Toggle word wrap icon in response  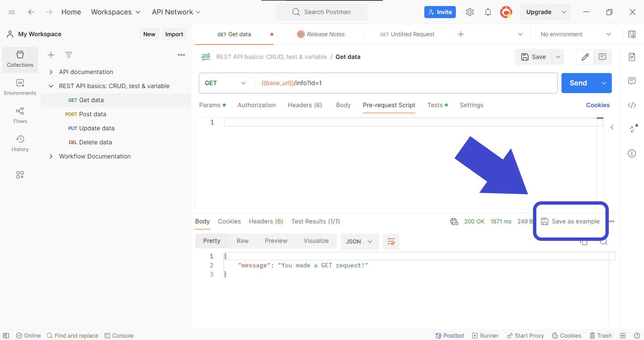391,242
